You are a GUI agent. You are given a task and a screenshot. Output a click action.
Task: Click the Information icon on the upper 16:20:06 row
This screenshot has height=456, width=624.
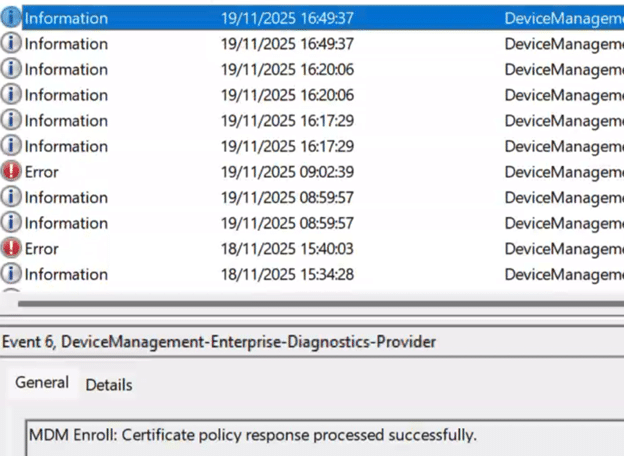(x=12, y=69)
